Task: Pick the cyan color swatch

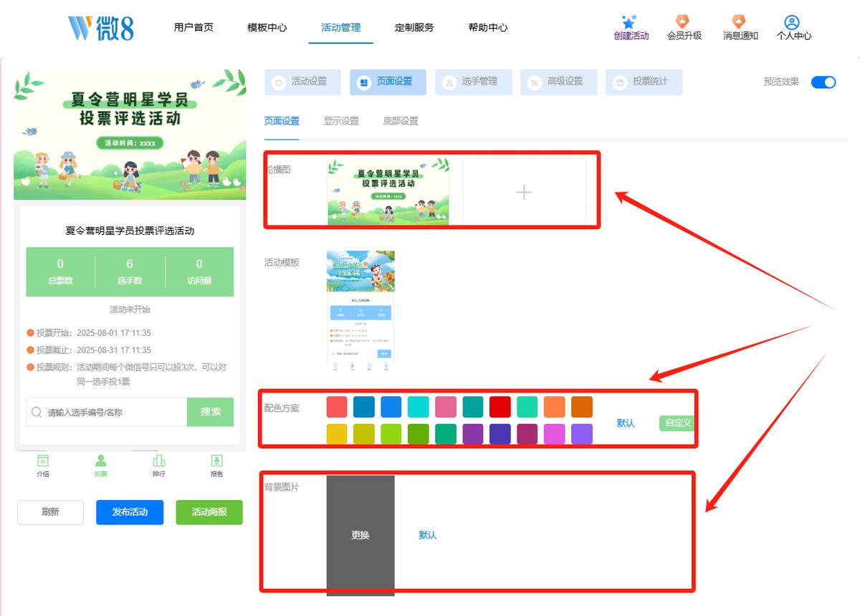Action: tap(419, 407)
